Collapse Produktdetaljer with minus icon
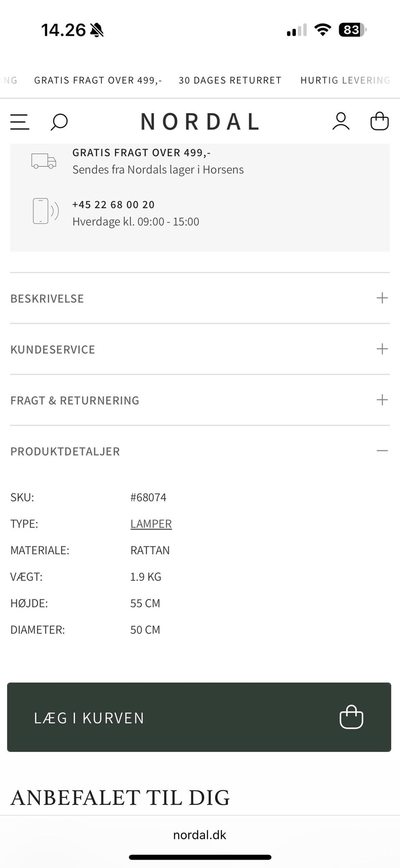400x868 pixels. [x=382, y=451]
